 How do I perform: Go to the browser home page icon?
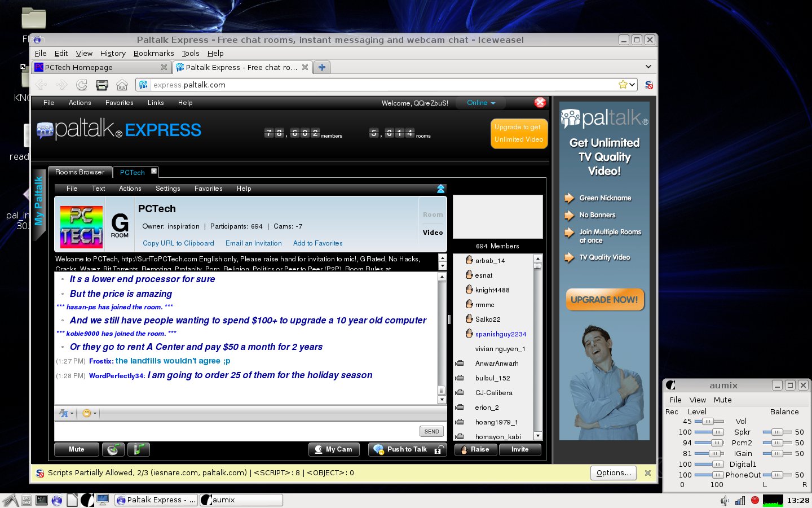[122, 85]
